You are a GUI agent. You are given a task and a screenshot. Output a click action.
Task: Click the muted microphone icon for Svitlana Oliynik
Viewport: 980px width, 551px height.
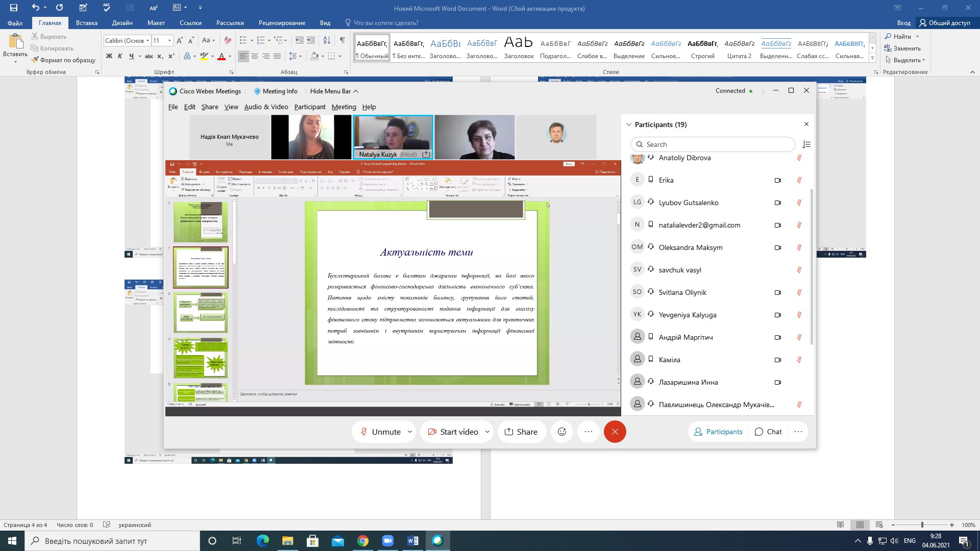coord(799,292)
